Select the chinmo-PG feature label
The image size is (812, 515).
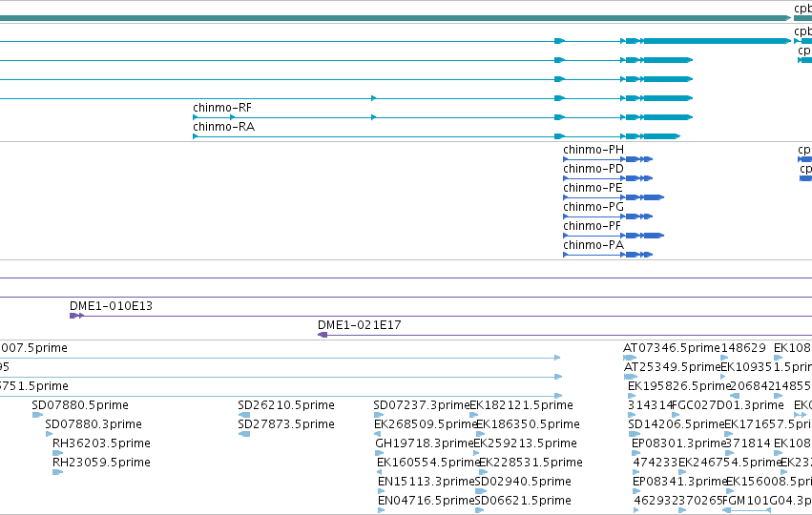593,207
